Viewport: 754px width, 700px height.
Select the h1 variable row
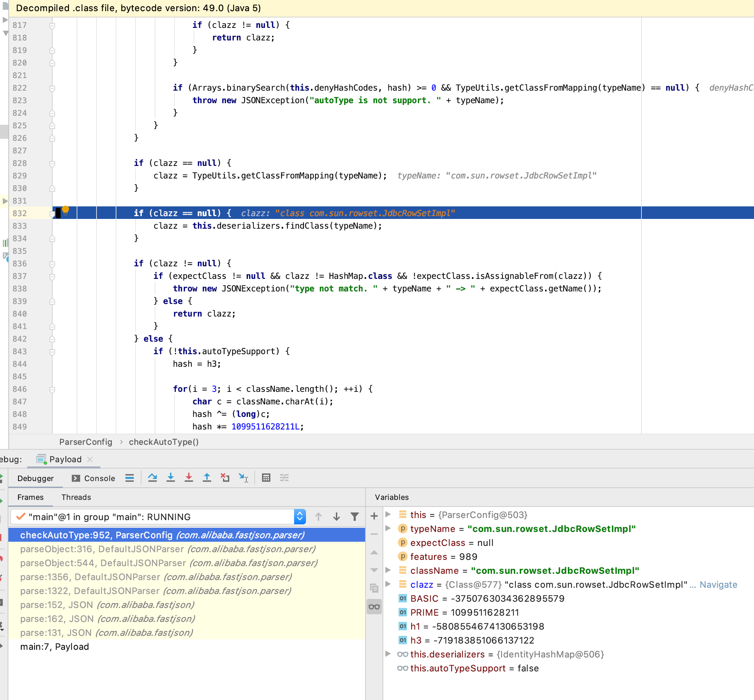pos(568,626)
